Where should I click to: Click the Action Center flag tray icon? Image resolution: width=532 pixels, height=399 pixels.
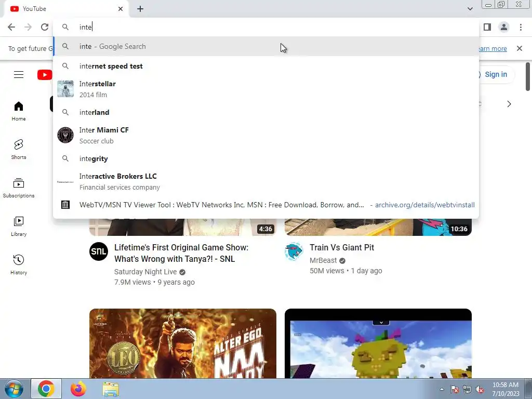(x=455, y=389)
